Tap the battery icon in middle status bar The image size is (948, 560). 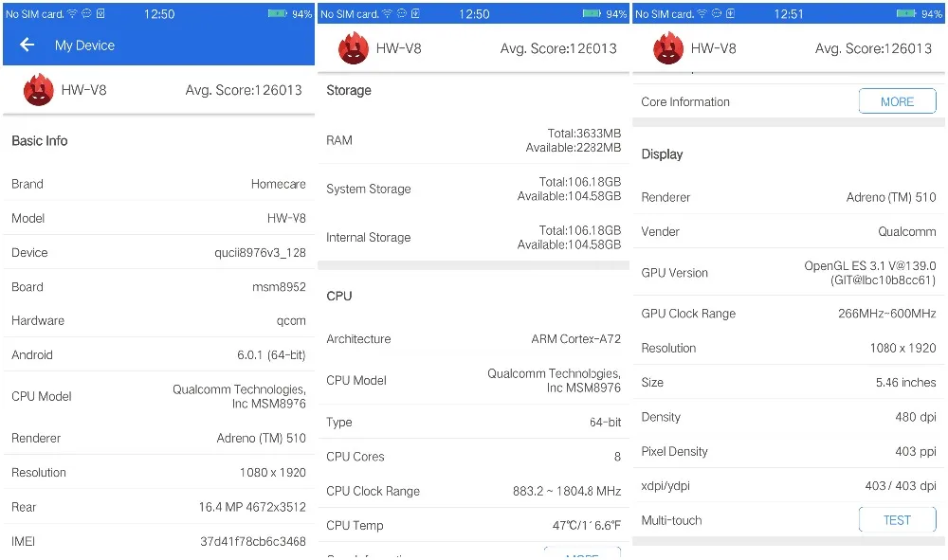[x=592, y=13]
